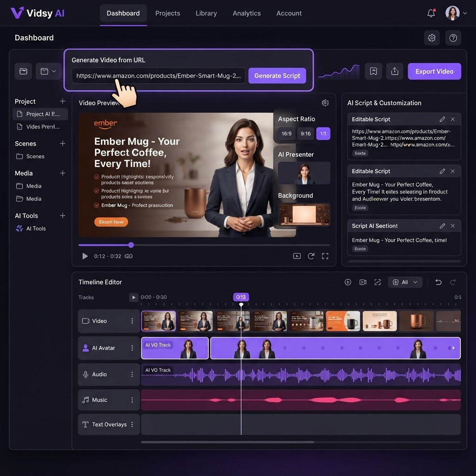Click the bookmark save icon near Export

(x=373, y=71)
